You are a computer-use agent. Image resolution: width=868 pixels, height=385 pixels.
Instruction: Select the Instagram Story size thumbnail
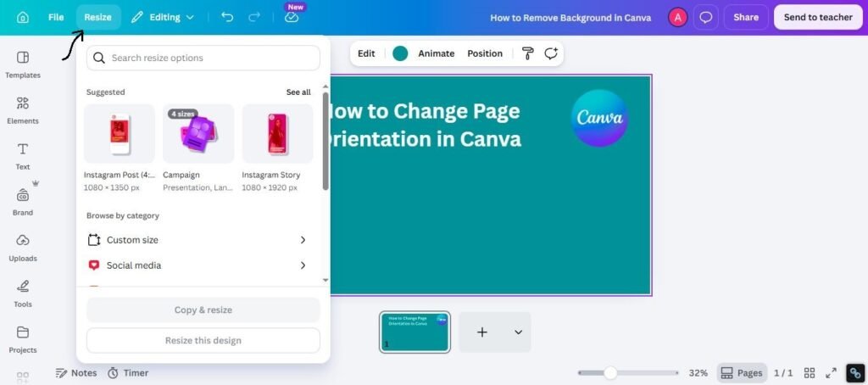pos(277,133)
